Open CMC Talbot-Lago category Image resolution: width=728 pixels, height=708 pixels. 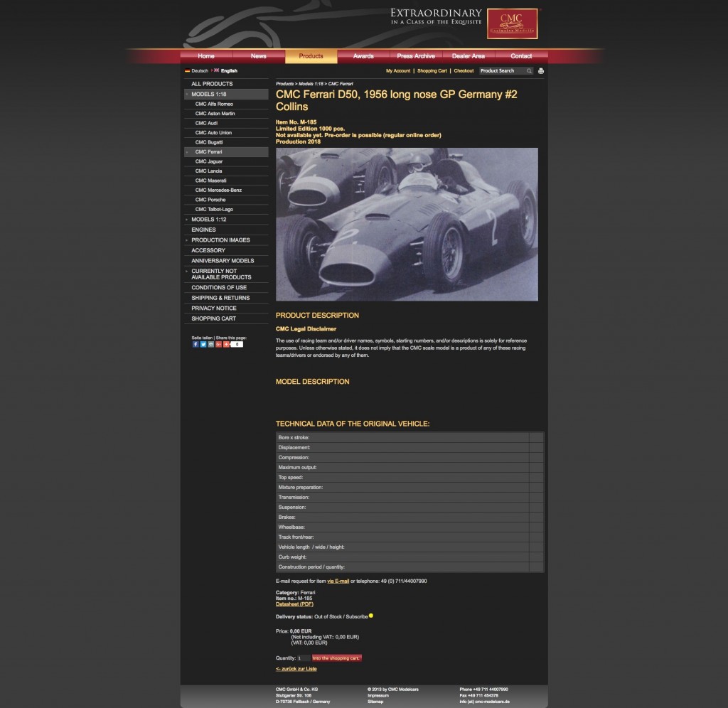pyautogui.click(x=226, y=210)
